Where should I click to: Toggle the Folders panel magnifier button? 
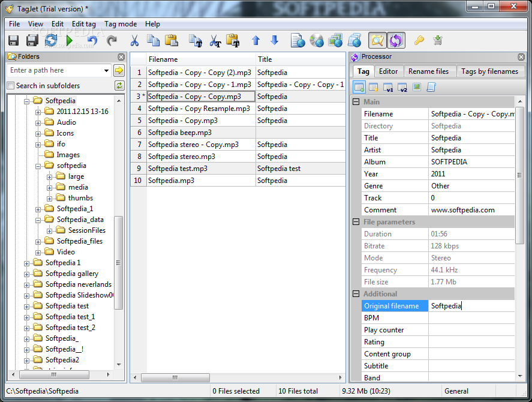pos(377,41)
